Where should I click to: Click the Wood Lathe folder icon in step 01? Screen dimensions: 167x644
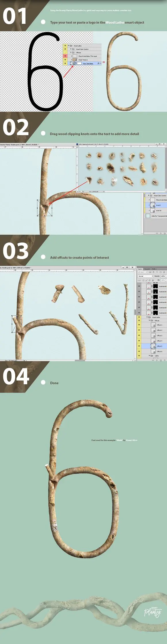coord(71,46)
